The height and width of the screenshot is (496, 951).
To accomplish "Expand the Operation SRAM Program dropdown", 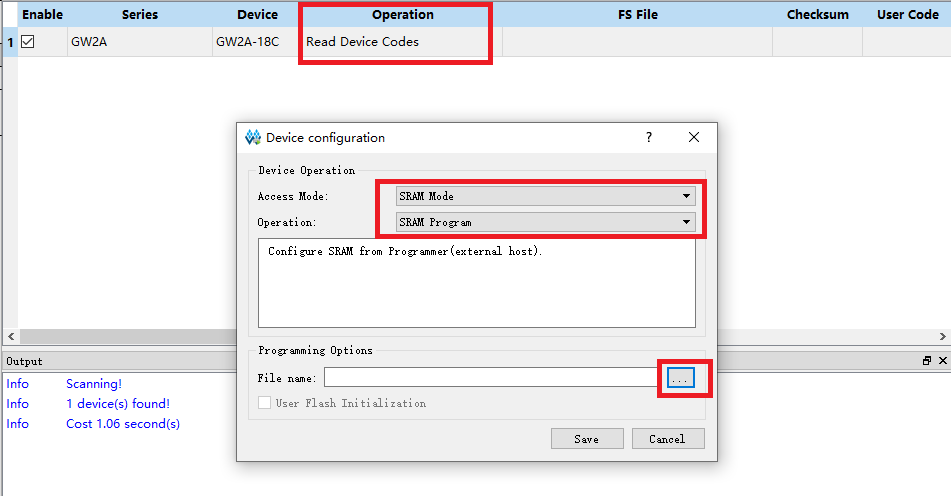I will coord(545,222).
